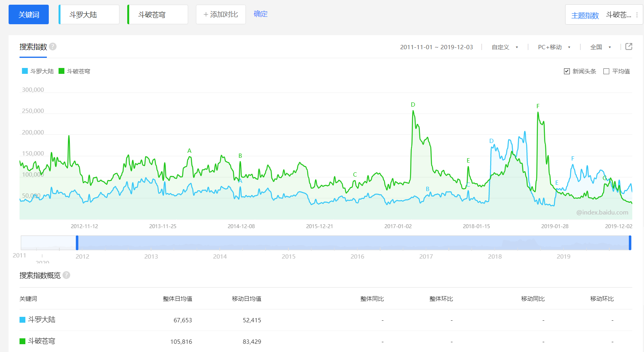This screenshot has height=352, width=644.
Task: Open the PC+移动 device dropdown
Action: 554,47
